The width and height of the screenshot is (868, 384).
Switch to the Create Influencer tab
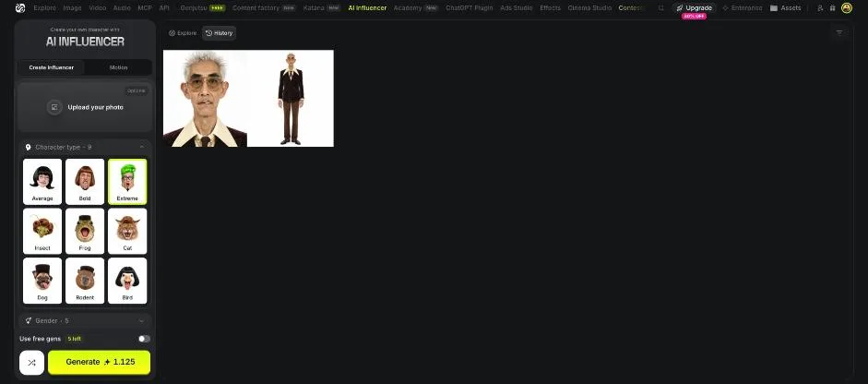click(x=51, y=67)
